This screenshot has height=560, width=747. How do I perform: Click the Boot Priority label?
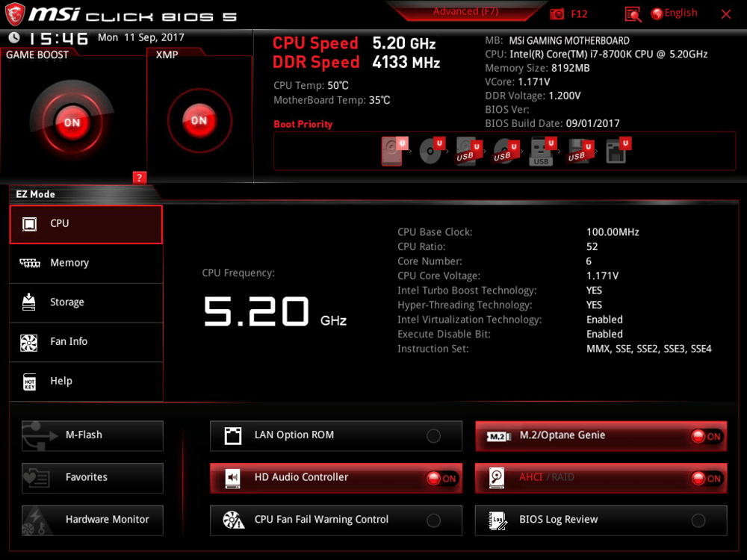[303, 124]
